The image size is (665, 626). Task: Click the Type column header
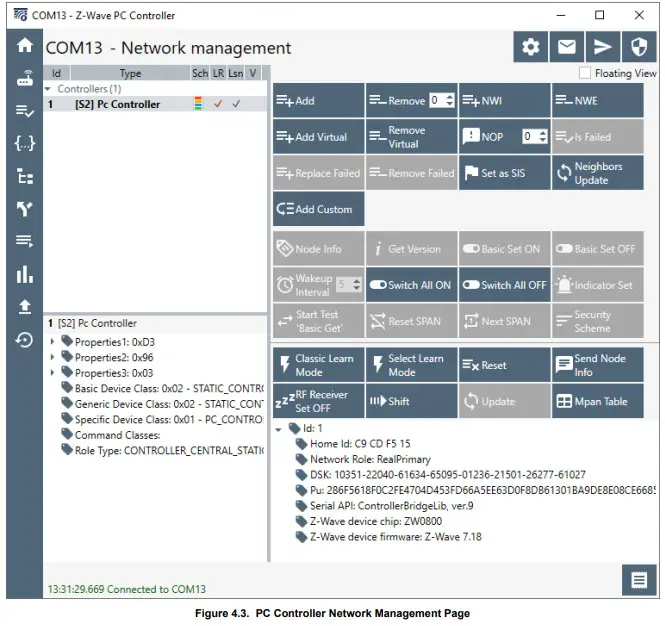(x=130, y=73)
